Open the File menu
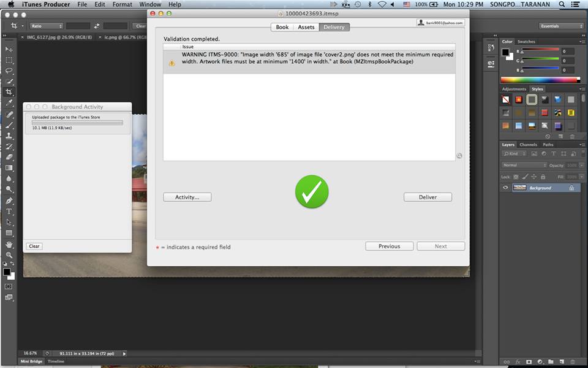Viewport: 588px width, 368px height. (x=82, y=4)
